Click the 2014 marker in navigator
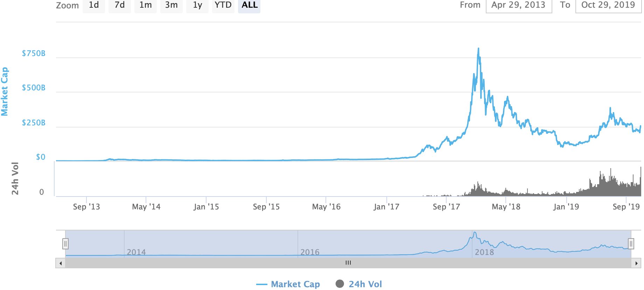 click(136, 252)
